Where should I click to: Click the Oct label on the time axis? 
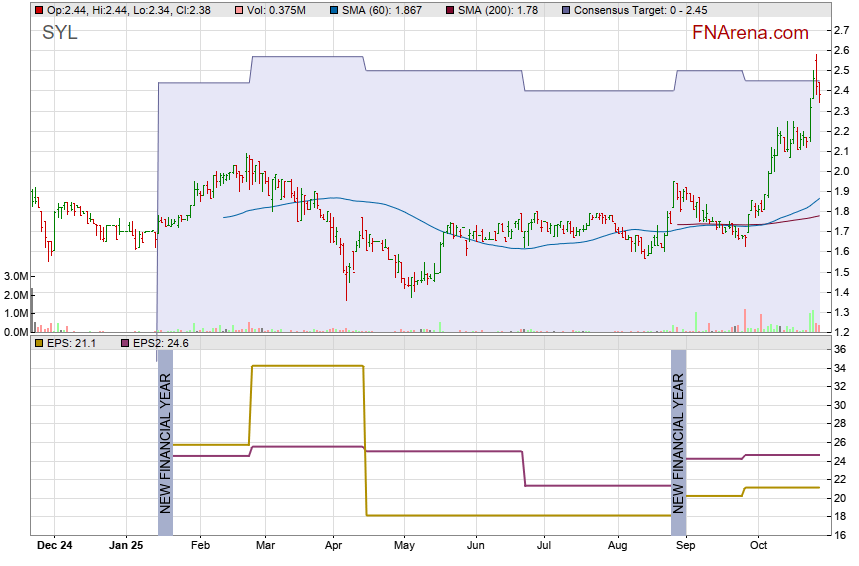click(757, 546)
